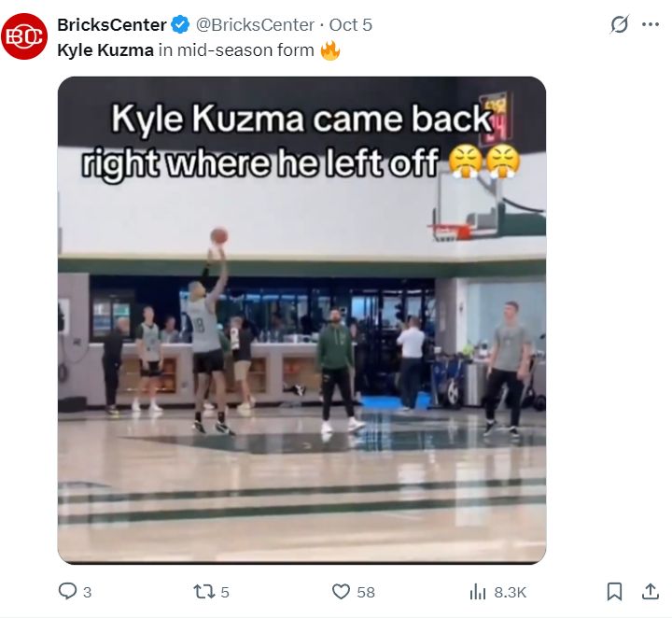Screen dimensions: 672x618
Task: Click the BricksCenter BC profile avatar
Action: click(x=24, y=36)
